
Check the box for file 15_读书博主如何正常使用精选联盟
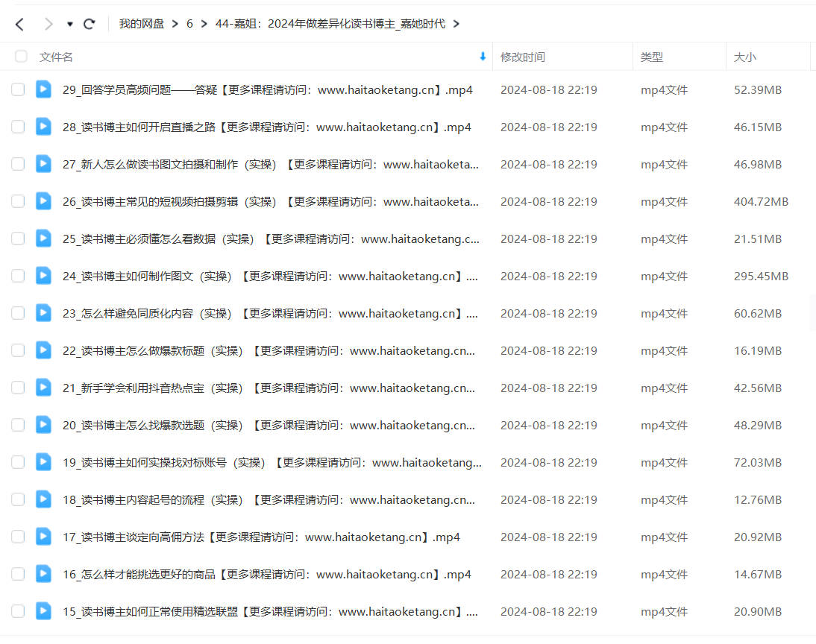click(x=18, y=611)
